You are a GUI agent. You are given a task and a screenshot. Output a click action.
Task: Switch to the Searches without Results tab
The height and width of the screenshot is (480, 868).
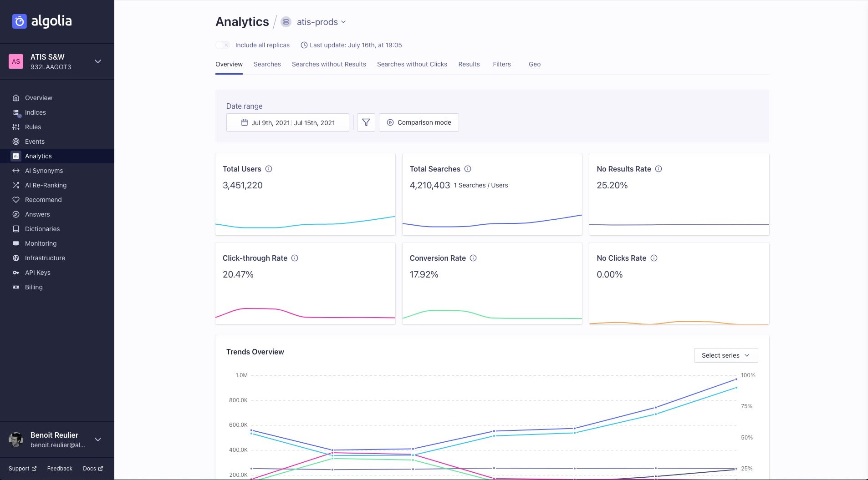pos(329,64)
